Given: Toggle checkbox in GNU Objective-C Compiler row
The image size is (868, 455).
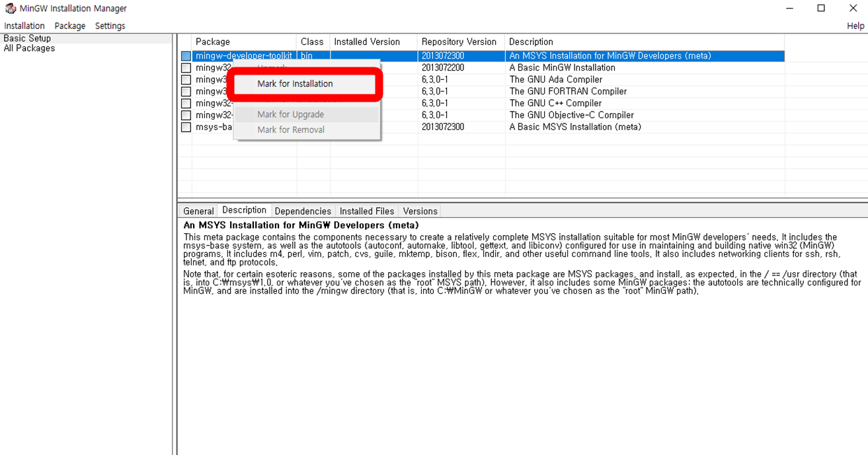Looking at the screenshot, I should point(186,116).
